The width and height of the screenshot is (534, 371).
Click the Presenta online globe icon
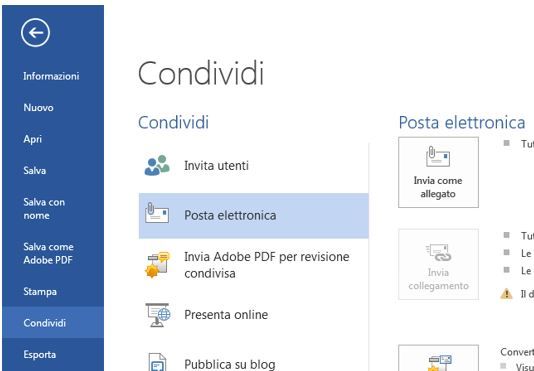point(158,315)
